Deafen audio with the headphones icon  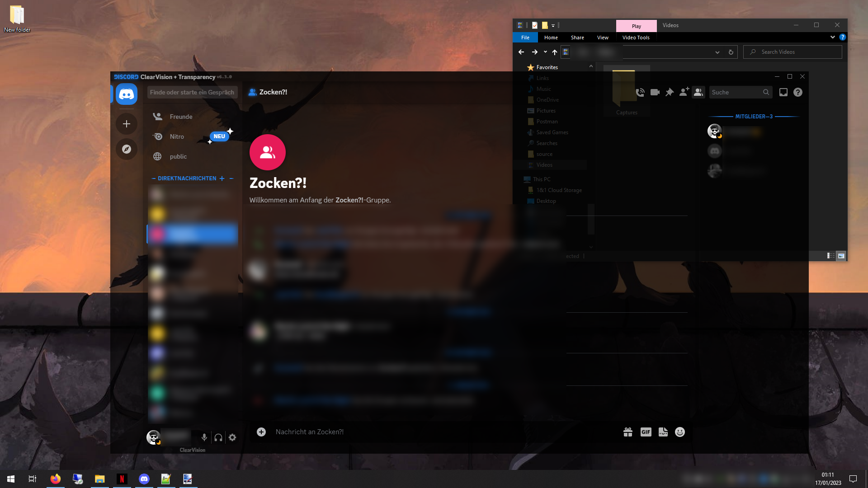point(218,437)
